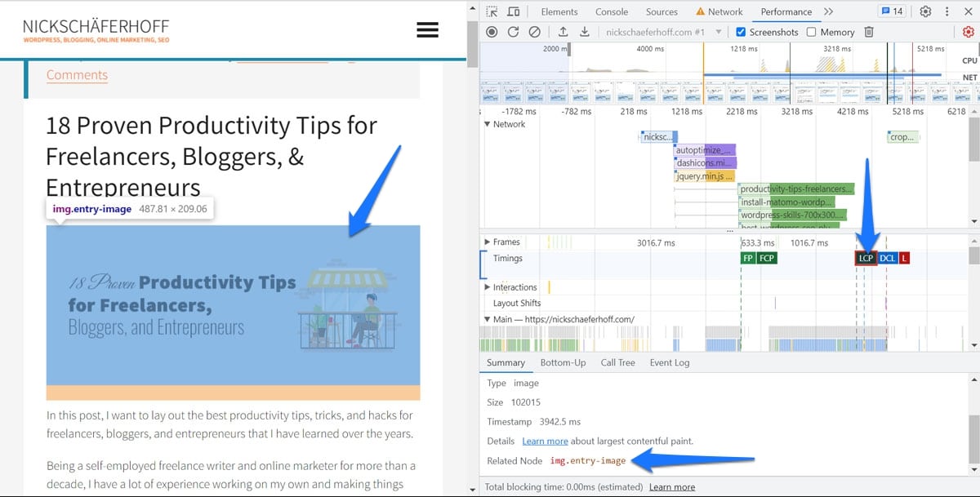This screenshot has width=980, height=497.
Task: Click the inspect element picker icon
Action: click(492, 11)
